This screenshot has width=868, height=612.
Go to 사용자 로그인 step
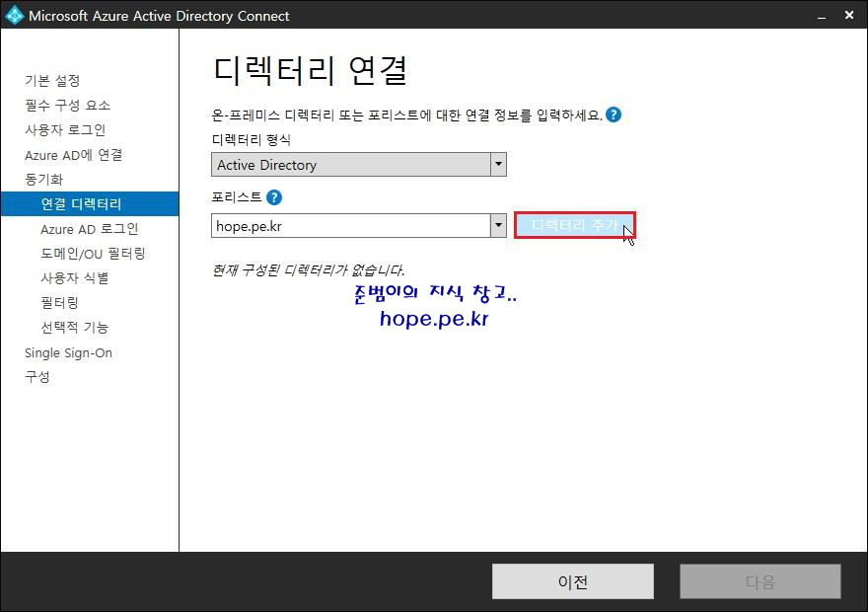65,129
